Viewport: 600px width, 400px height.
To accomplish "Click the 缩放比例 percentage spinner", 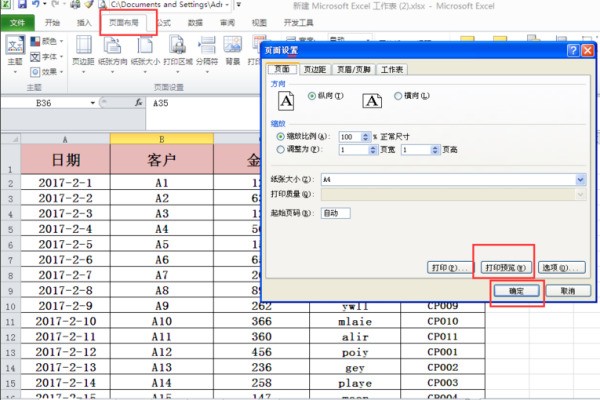I will (x=350, y=135).
